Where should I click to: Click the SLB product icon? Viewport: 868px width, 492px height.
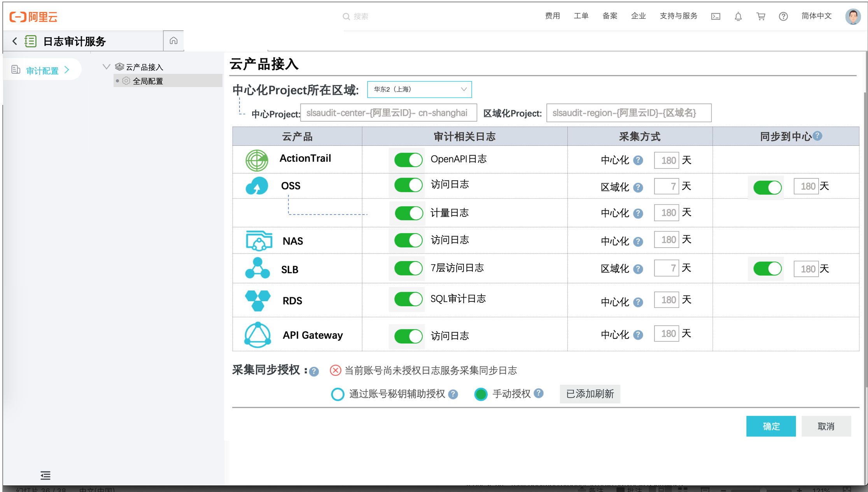[257, 268]
